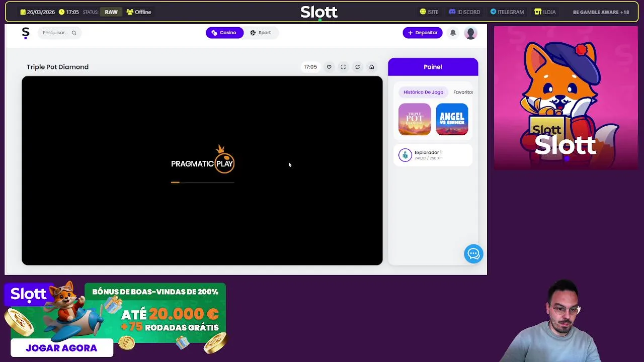Click the calendar date 26/03/2026

pos(38,12)
